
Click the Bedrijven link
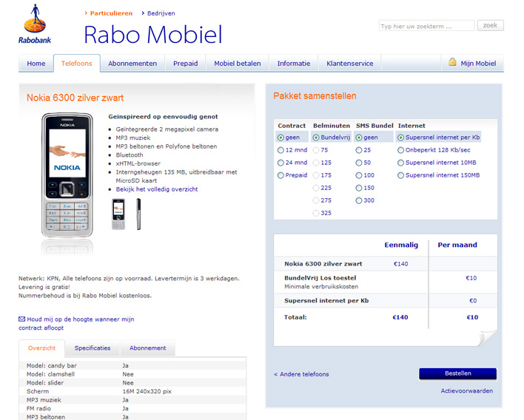[161, 13]
